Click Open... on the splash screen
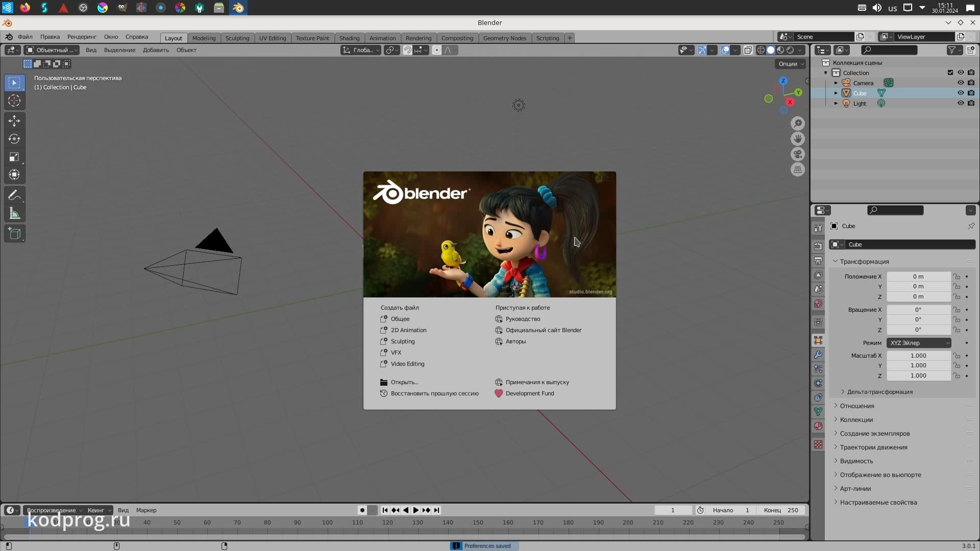The height and width of the screenshot is (551, 980). point(404,382)
